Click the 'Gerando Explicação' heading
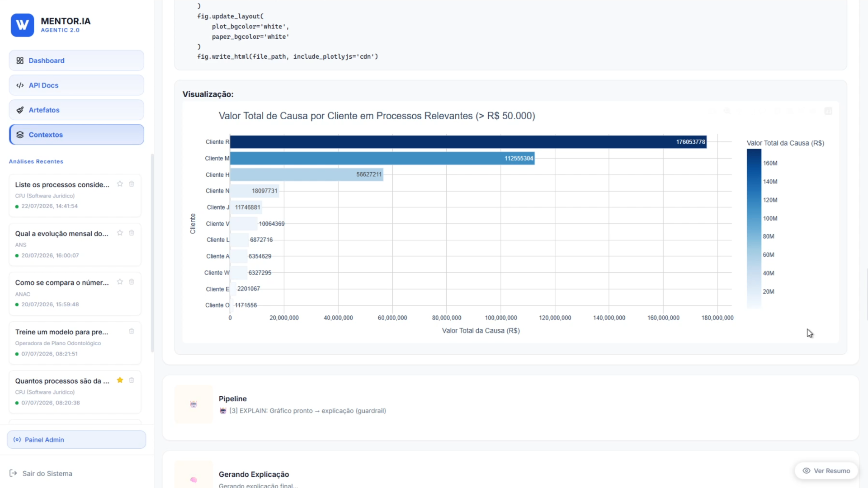 [x=254, y=474]
